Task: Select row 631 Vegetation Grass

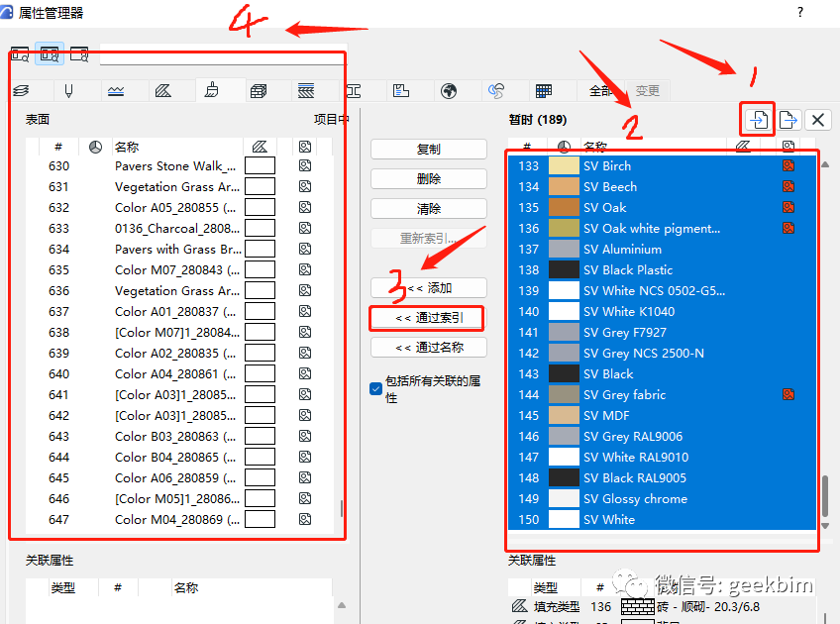Action: (179, 187)
